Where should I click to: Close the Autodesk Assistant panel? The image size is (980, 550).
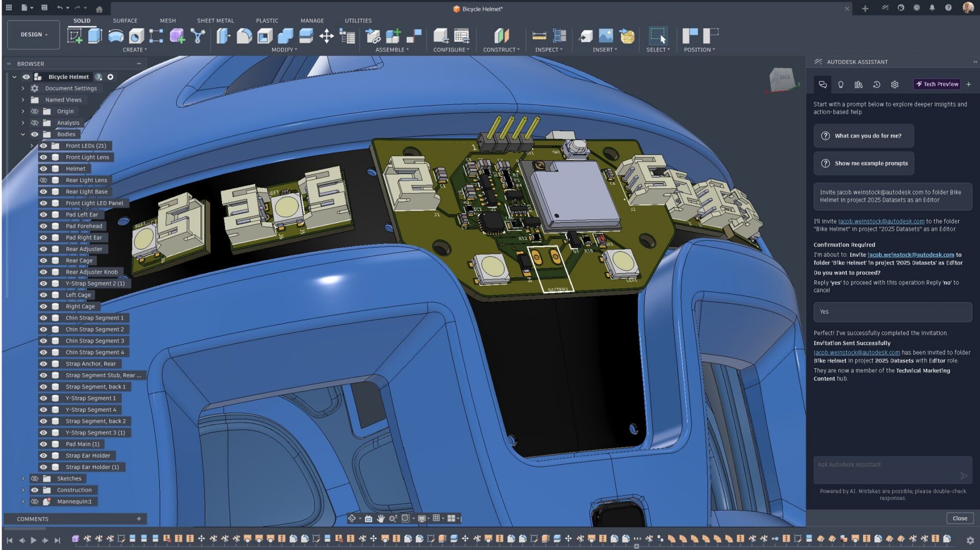(x=960, y=518)
